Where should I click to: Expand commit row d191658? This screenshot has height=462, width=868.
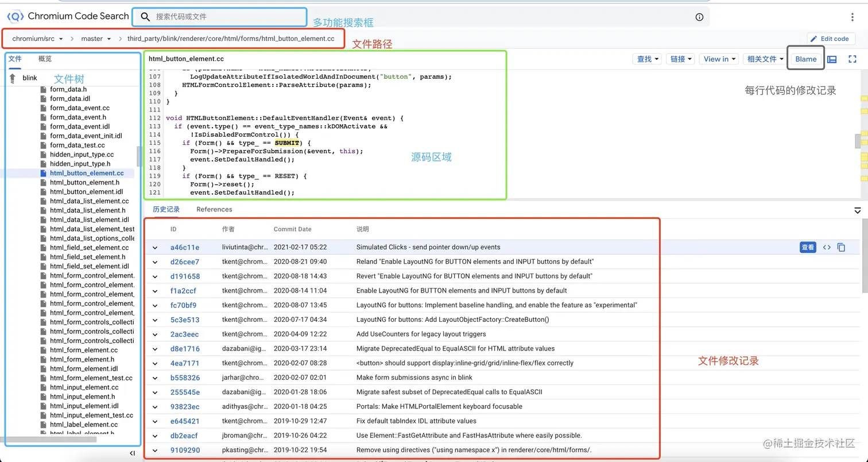[154, 276]
